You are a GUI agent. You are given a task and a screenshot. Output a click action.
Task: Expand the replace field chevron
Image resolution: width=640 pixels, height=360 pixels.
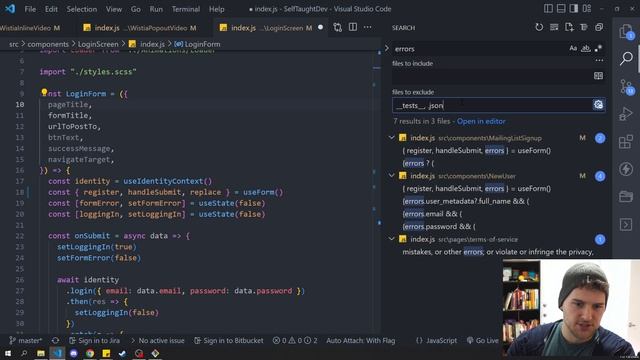tap(387, 49)
